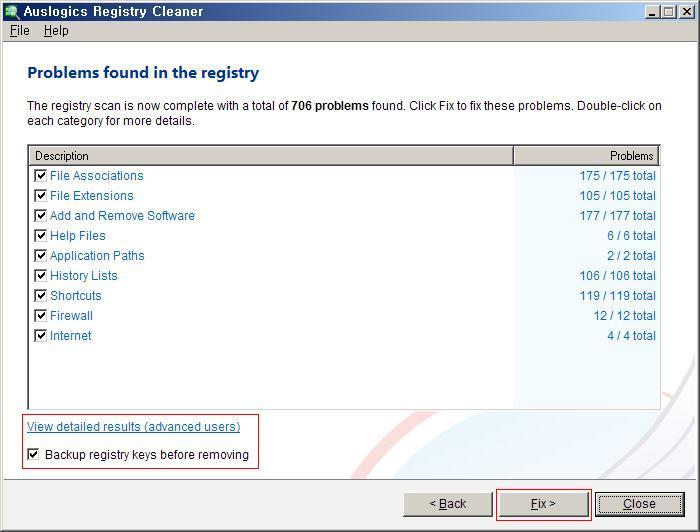Screen dimensions: 700x532
Task: Click the 6 / 6 total value
Action: (631, 236)
